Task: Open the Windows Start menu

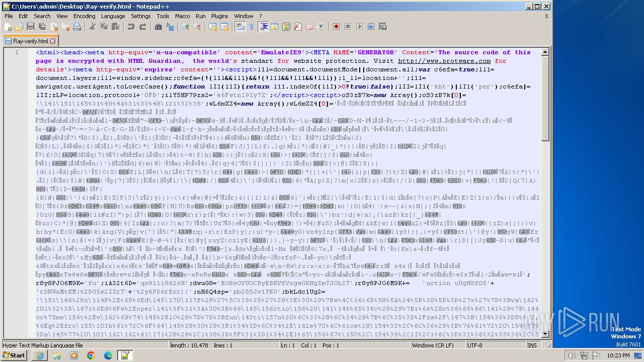Action: click(14, 355)
